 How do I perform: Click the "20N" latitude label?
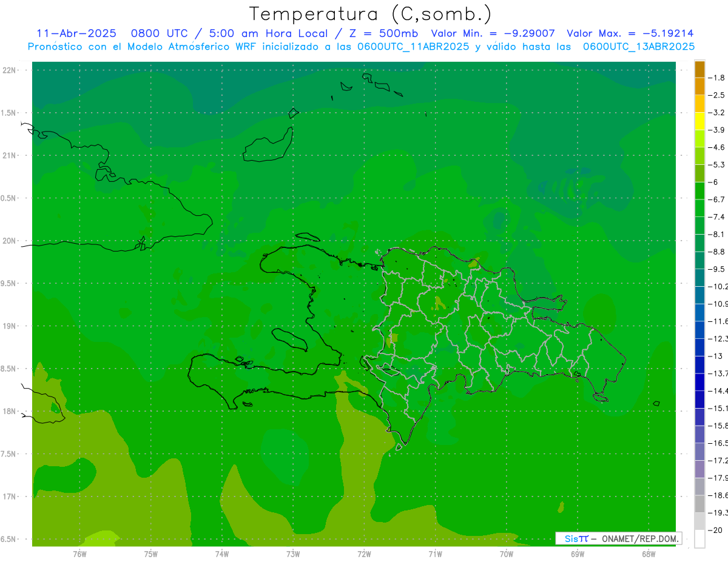[9, 241]
